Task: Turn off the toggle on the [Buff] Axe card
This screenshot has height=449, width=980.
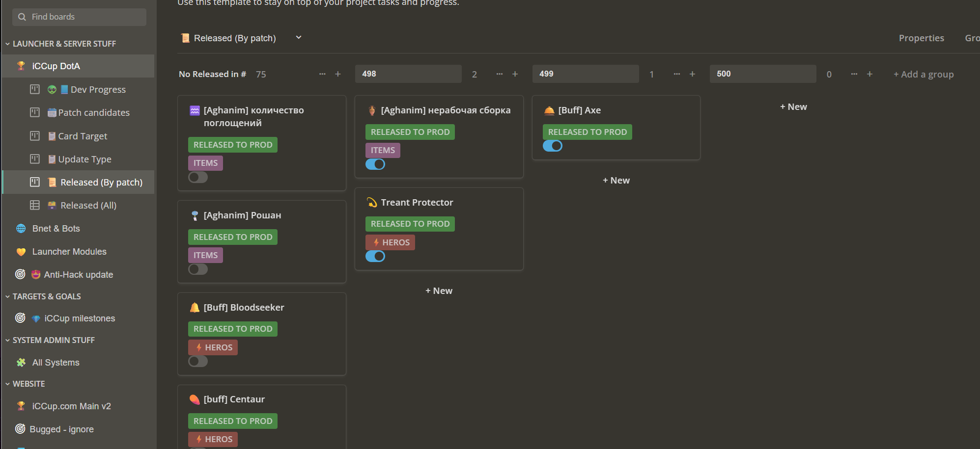Action: pos(553,146)
